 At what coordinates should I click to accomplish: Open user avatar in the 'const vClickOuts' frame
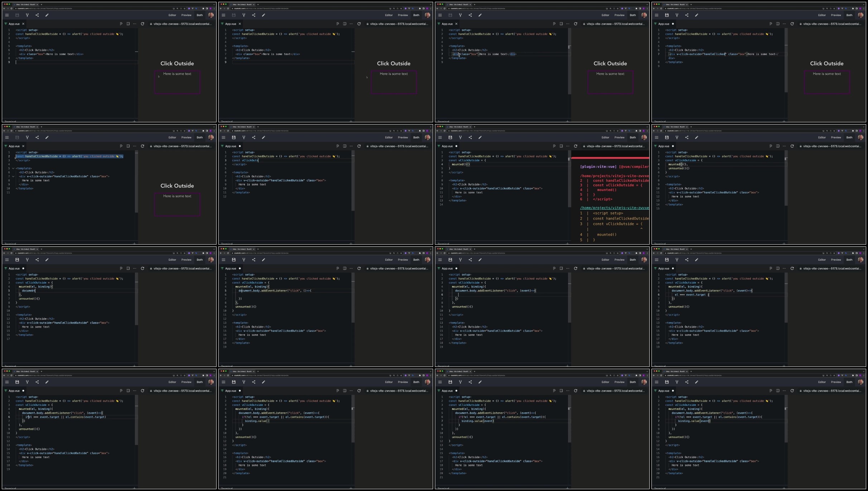[427, 137]
